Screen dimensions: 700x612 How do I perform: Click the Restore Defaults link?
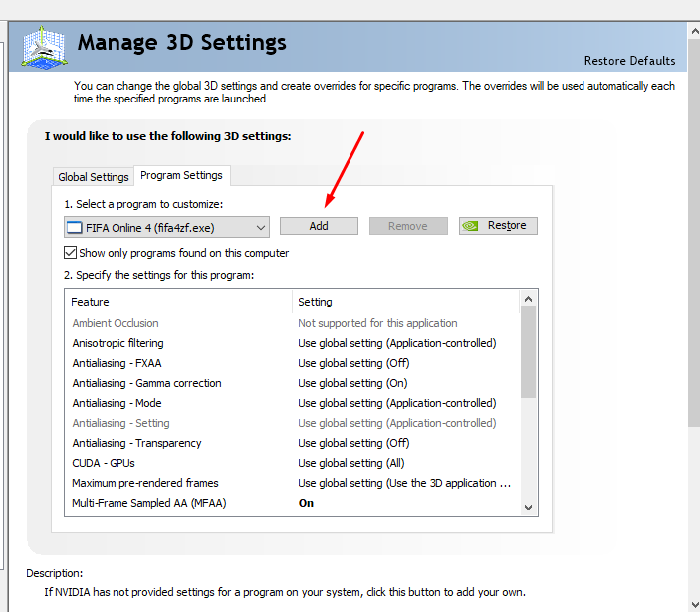629,61
